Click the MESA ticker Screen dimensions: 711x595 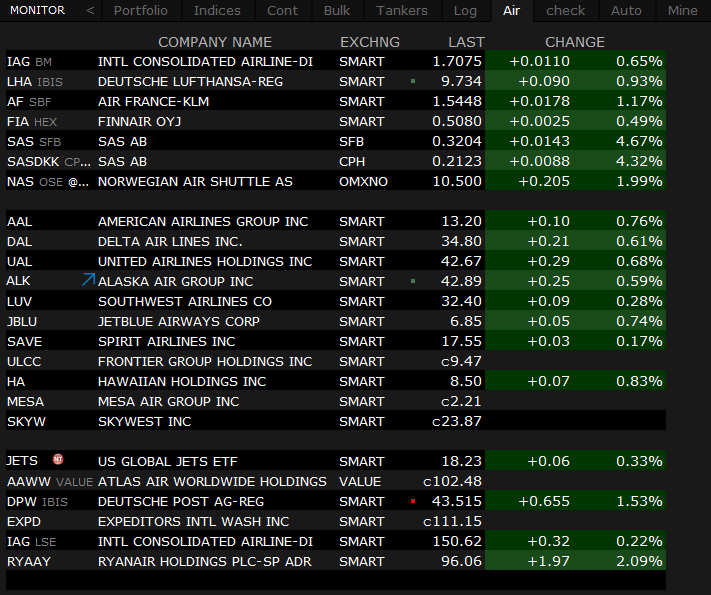[25, 401]
